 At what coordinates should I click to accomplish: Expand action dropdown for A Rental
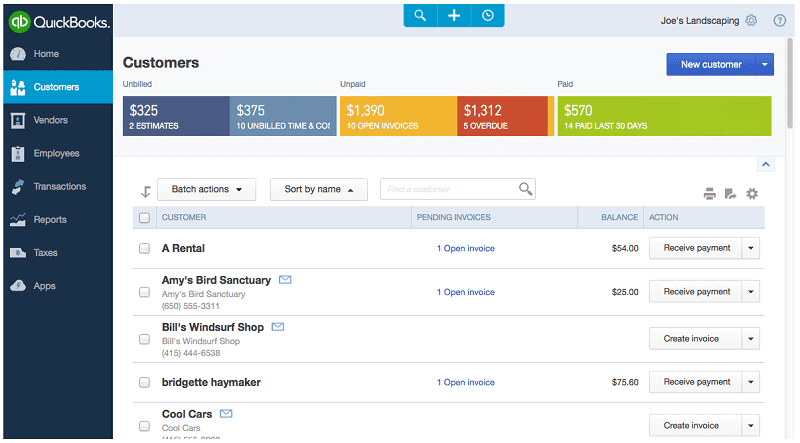point(751,248)
